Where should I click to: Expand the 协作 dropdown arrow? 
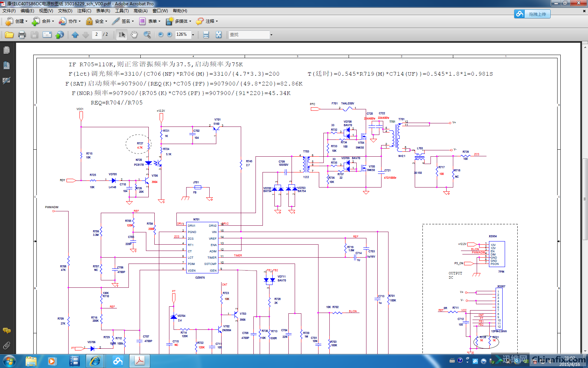point(79,21)
